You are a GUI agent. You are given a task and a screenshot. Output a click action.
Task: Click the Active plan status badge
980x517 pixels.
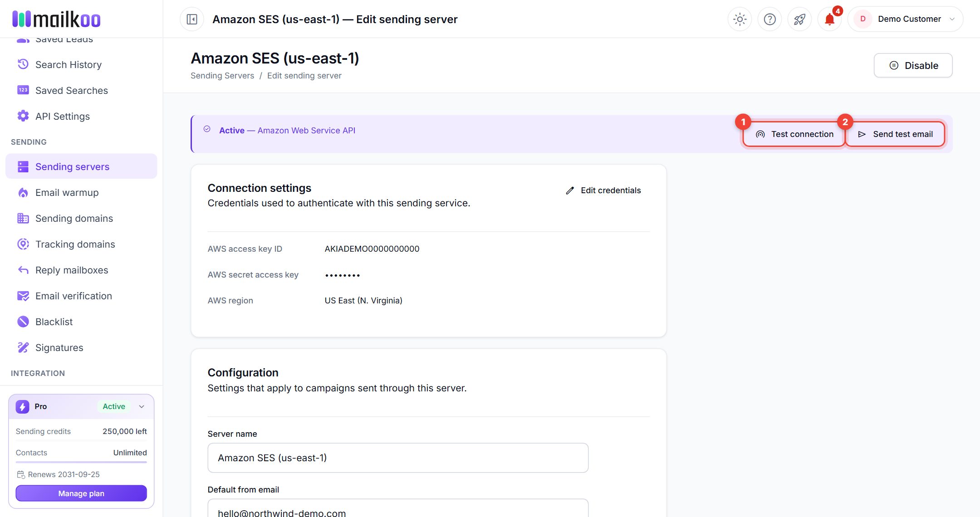point(114,406)
